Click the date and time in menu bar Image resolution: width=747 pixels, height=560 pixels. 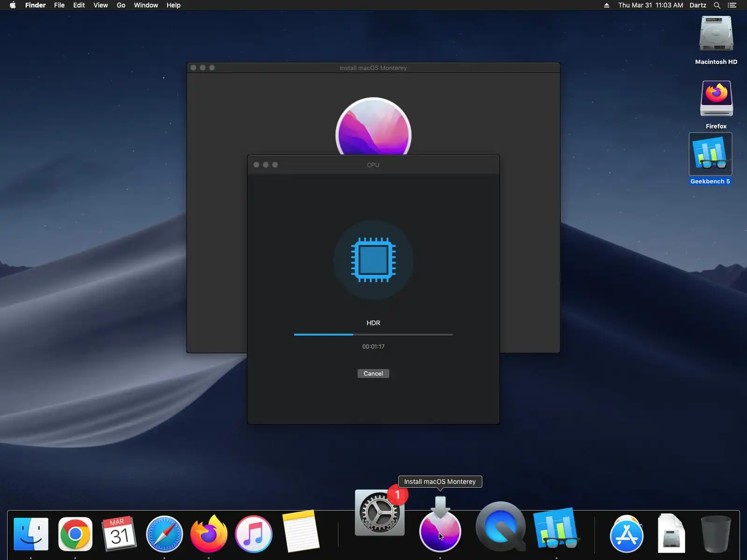[650, 5]
